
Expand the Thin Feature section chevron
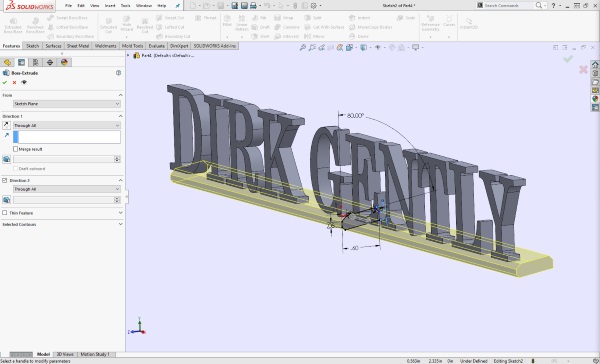pos(121,213)
